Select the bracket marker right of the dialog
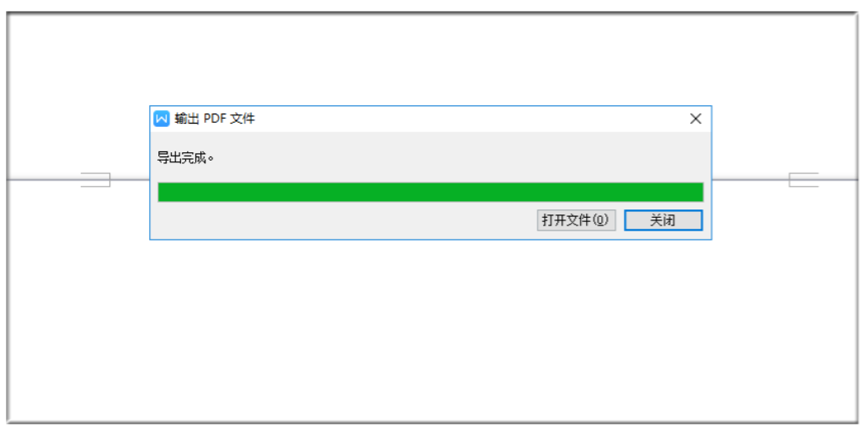868x434 pixels. coord(803,180)
